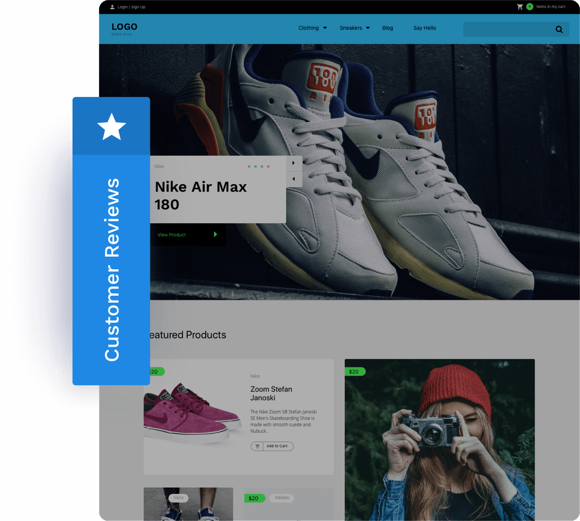The image size is (580, 521).
Task: Open the shopping cart icon in top bar
Action: point(520,7)
